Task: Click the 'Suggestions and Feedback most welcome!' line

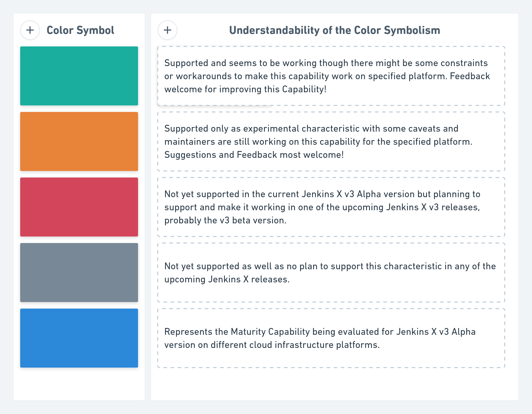Action: 254,155
